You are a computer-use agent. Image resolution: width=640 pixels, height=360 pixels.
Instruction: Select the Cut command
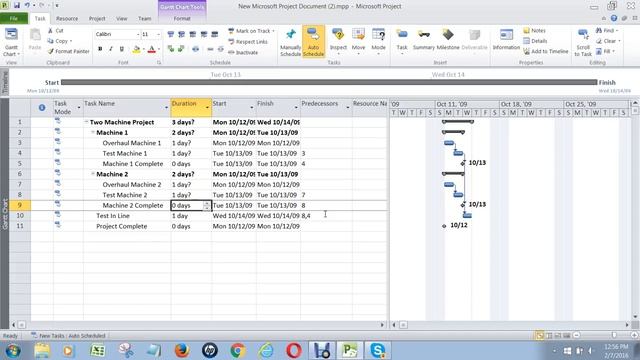(56, 31)
